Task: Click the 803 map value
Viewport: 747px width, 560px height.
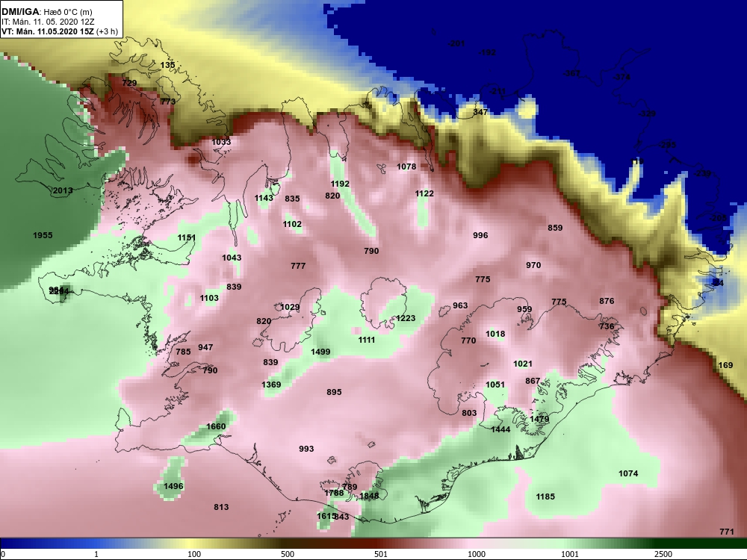Action: click(469, 413)
